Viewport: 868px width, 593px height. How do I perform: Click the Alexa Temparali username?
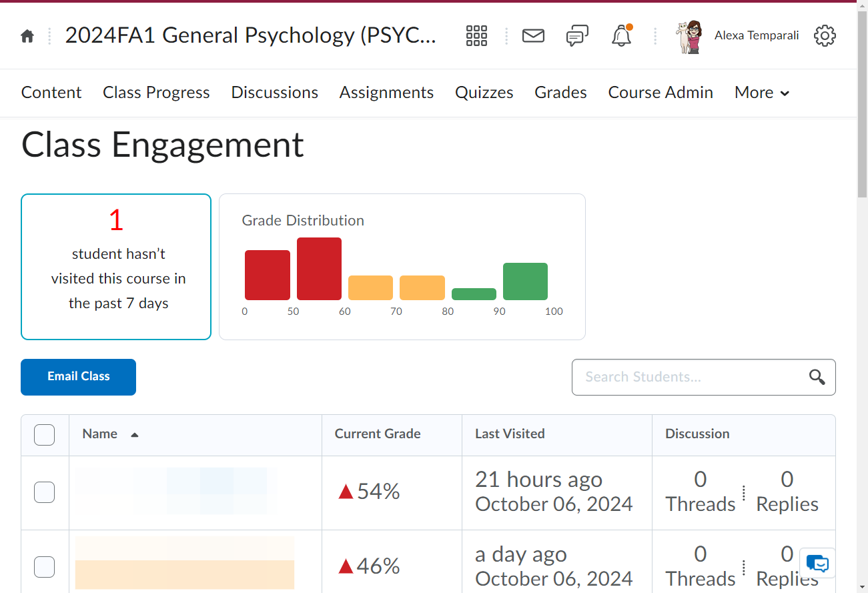757,35
